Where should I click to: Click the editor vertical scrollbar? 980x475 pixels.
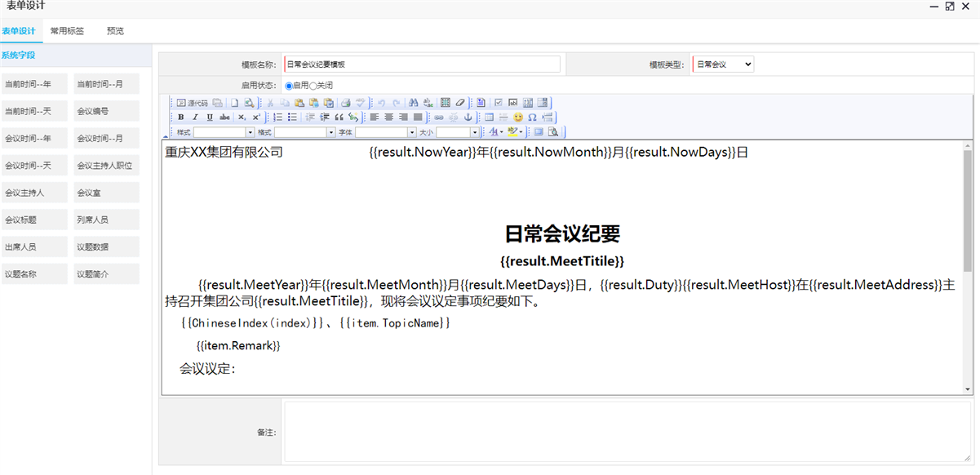(x=968, y=268)
